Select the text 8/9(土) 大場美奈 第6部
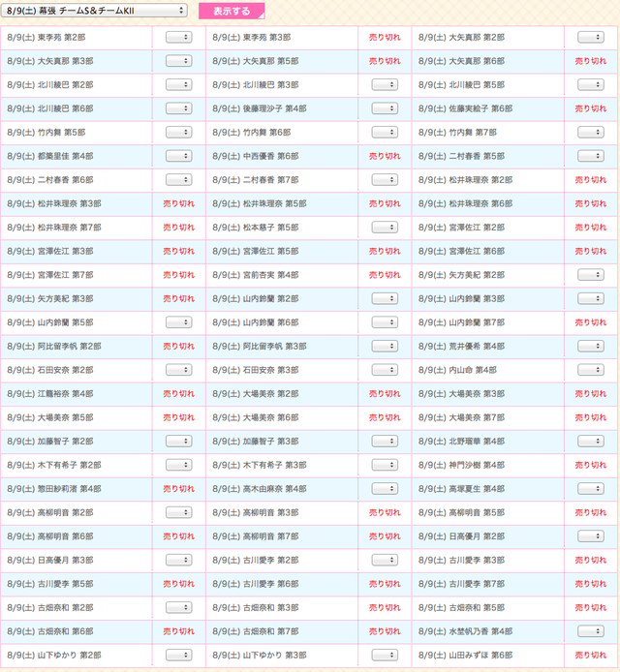Screen dimensions: 620x672 point(256,417)
